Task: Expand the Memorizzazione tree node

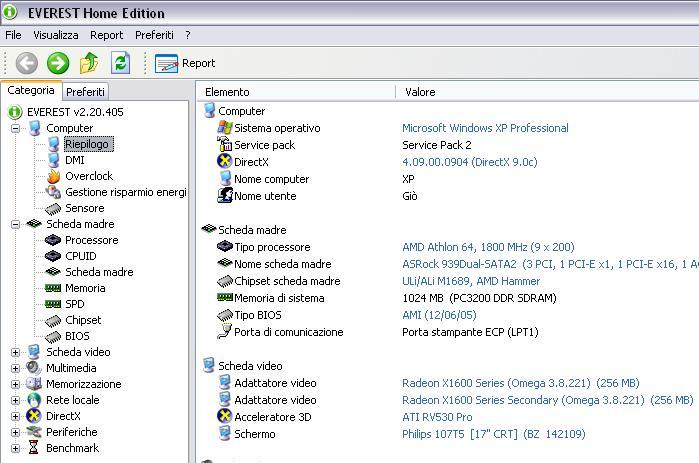Action: click(16, 385)
